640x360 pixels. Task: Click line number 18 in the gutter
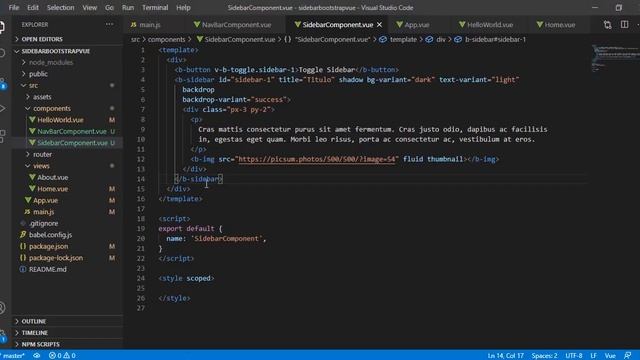click(141, 219)
